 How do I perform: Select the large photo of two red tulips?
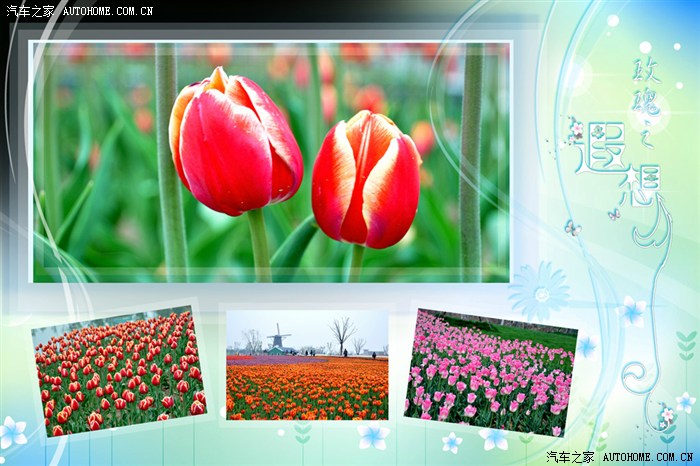[270, 161]
